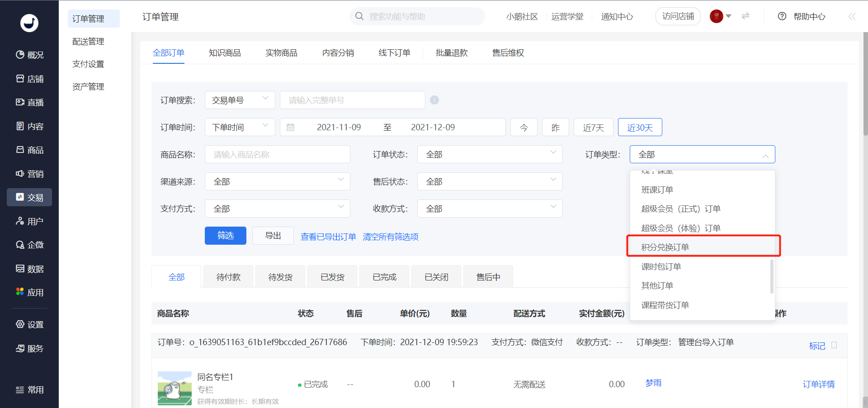Open 商品 products section
This screenshot has height=408, width=868.
click(29, 150)
